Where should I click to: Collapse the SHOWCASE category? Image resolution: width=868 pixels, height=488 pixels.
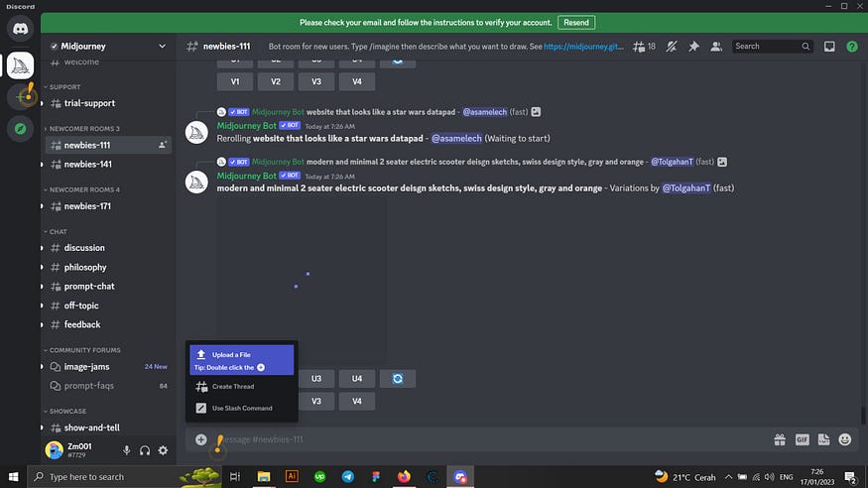[x=67, y=411]
